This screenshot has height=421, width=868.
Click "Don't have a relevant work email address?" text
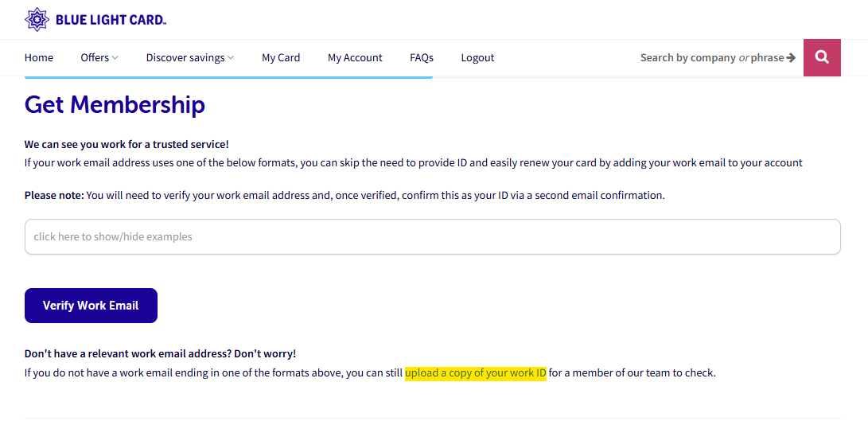(128, 354)
